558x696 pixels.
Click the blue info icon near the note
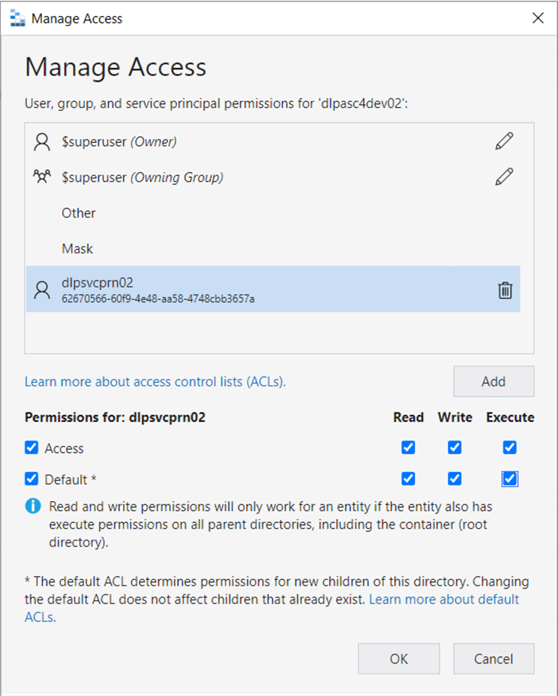click(x=33, y=506)
